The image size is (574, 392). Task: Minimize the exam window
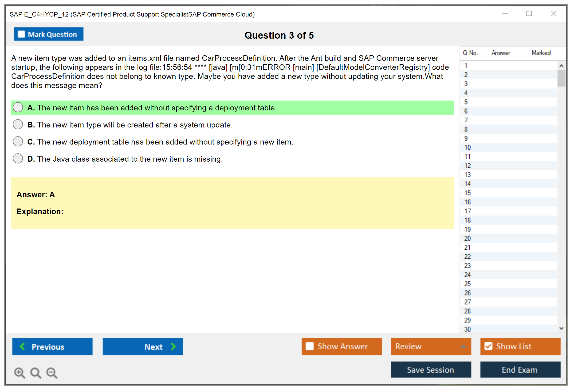(x=505, y=14)
